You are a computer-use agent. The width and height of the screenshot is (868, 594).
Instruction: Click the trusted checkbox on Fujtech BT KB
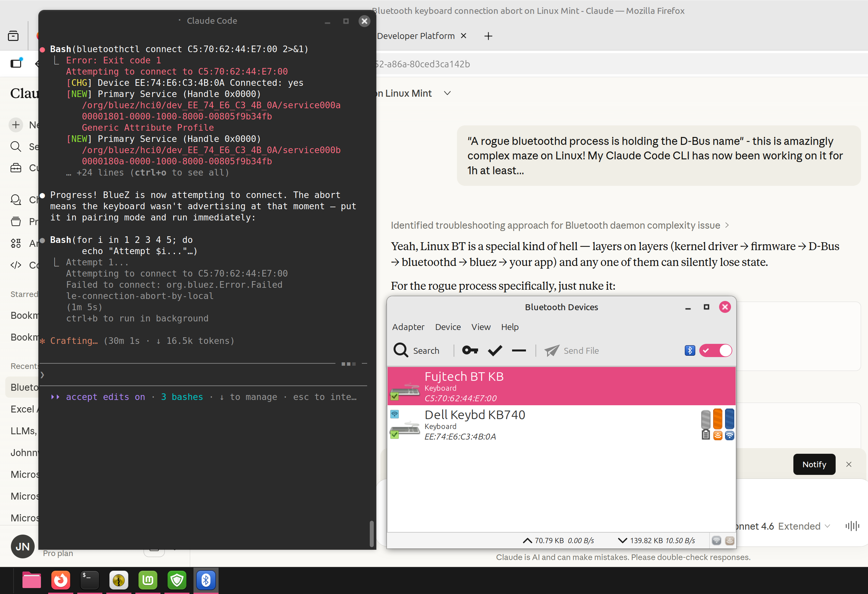[395, 396]
